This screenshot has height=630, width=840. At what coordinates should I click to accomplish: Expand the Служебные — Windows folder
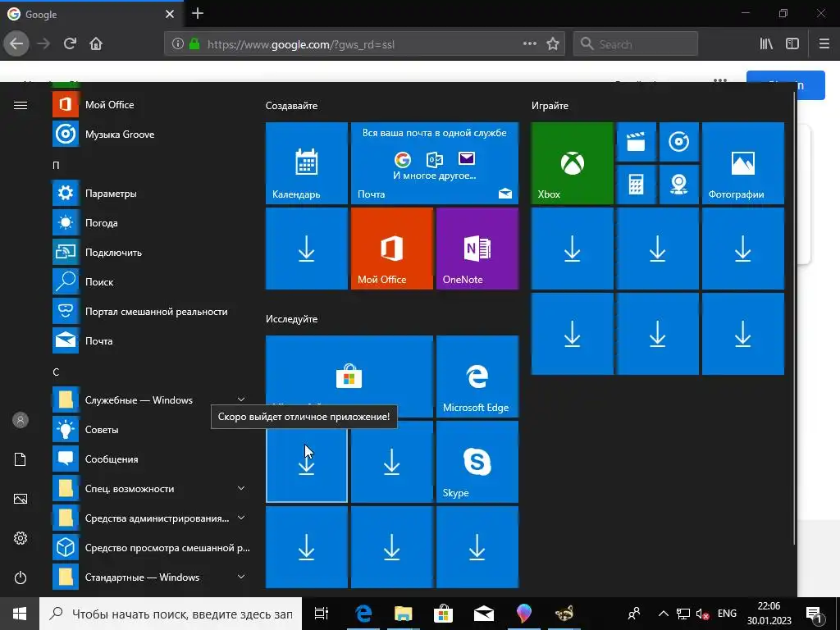point(152,399)
